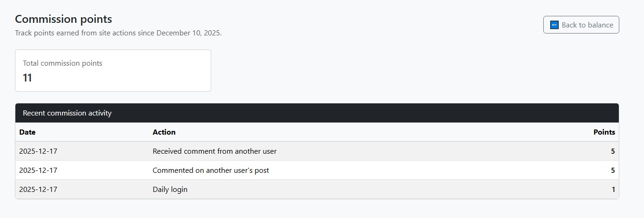Select date of the Received comment row
The width and height of the screenshot is (644, 218).
pyautogui.click(x=38, y=151)
